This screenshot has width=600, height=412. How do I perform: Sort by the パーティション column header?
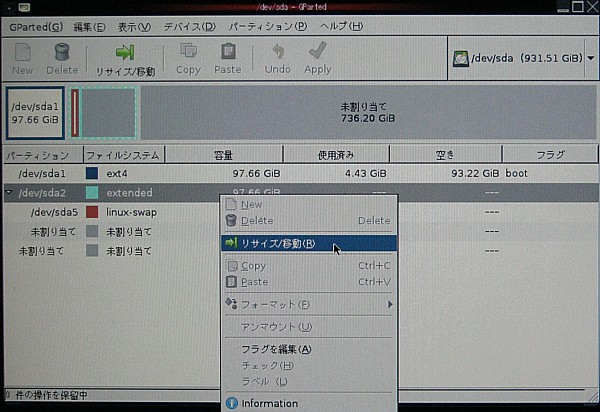(42, 155)
